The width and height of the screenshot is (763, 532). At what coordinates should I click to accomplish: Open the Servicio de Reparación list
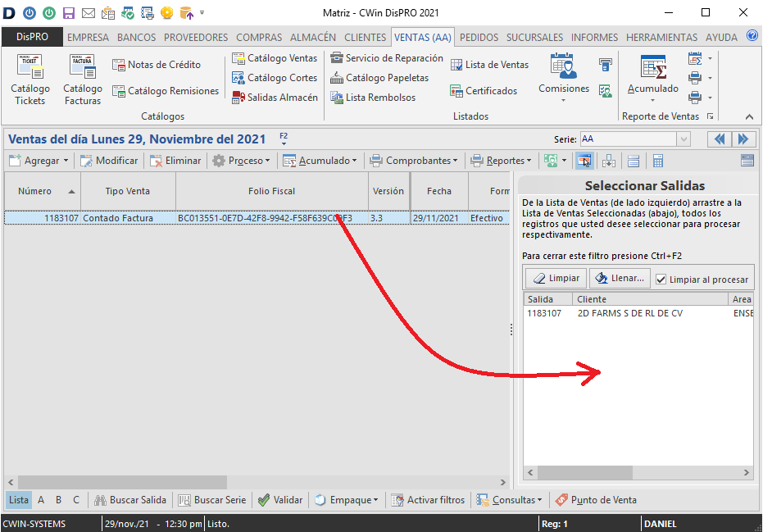(387, 58)
